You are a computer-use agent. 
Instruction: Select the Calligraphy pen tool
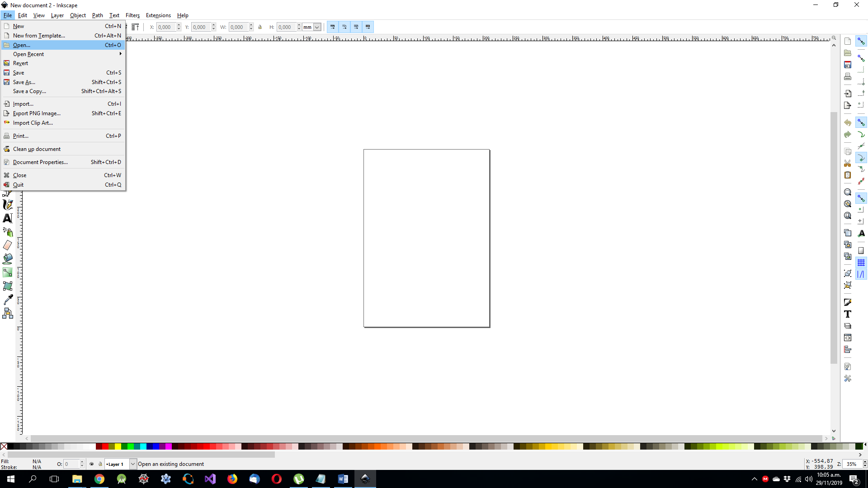pos(8,205)
